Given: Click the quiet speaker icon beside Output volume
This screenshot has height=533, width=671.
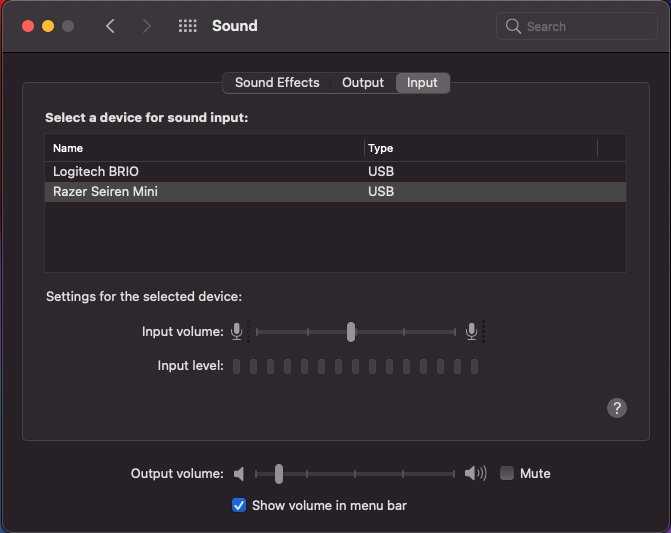Looking at the screenshot, I should coord(239,474).
